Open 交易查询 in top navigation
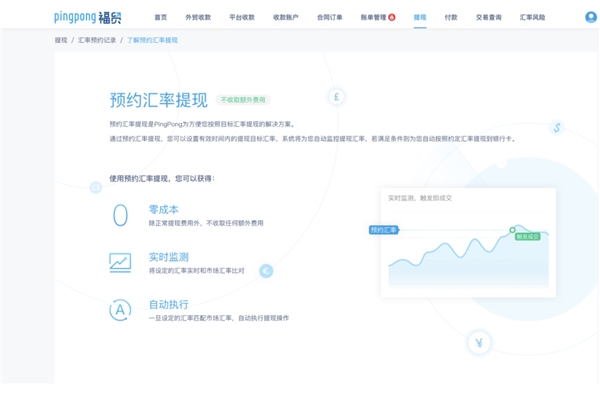This screenshot has height=400, width=600. (x=489, y=17)
